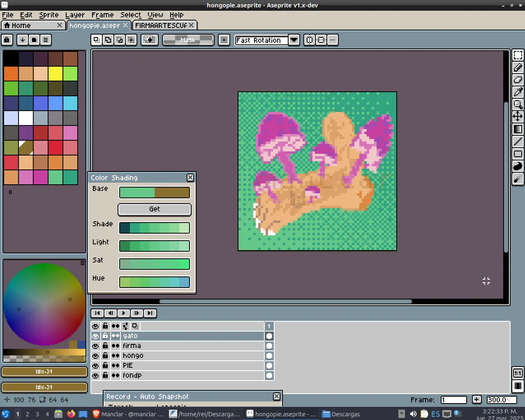Viewport: 525px width, 420px height.
Task: Pick the Eyedropper tool
Action: click(518, 92)
